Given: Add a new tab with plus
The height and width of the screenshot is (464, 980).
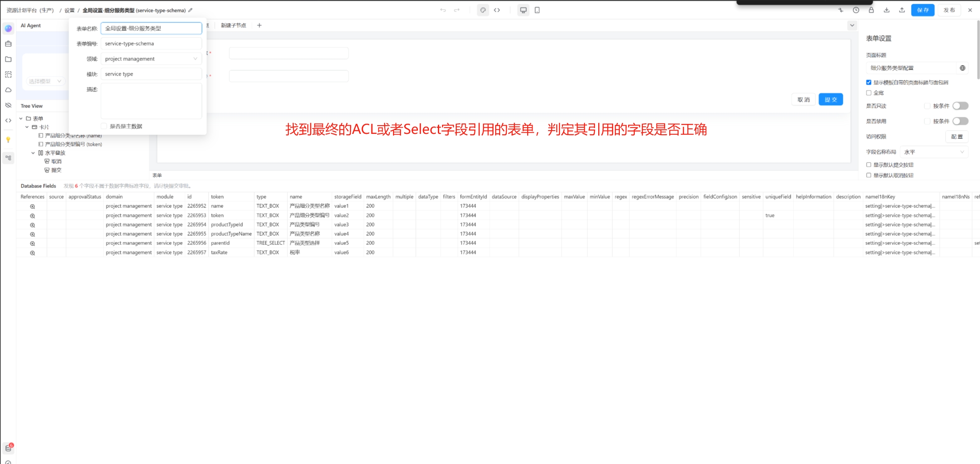Looking at the screenshot, I should click(x=259, y=25).
